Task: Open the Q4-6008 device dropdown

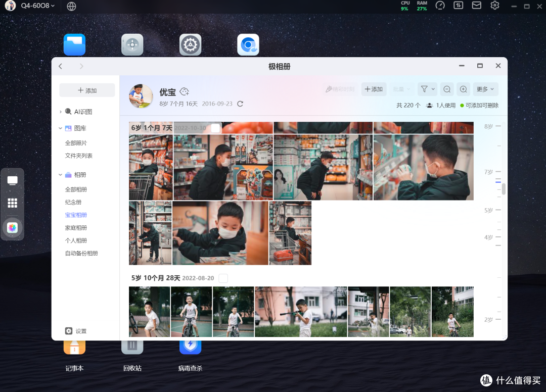Action: [x=38, y=6]
